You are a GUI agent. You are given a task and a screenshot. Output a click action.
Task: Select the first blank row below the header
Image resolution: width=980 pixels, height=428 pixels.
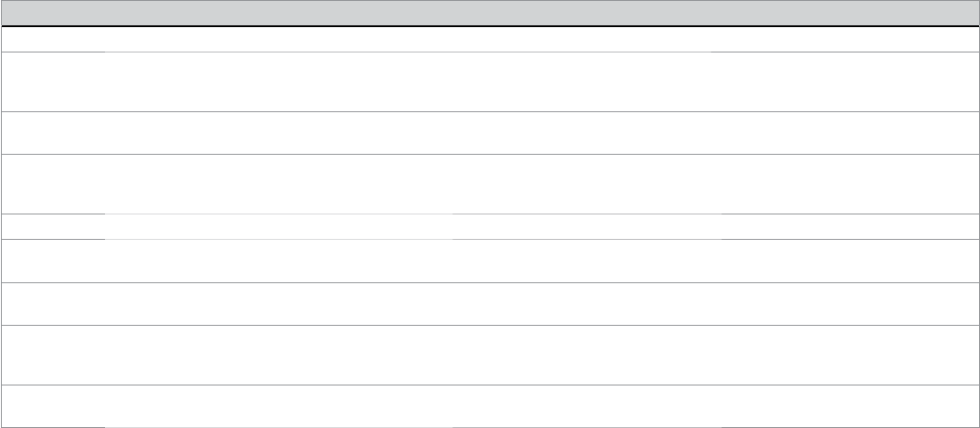click(490, 40)
